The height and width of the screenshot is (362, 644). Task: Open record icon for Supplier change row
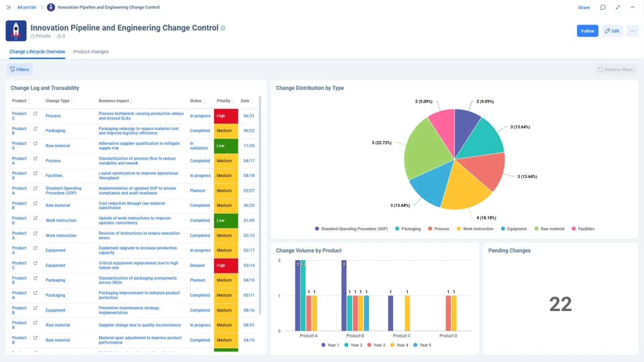pyautogui.click(x=35, y=323)
